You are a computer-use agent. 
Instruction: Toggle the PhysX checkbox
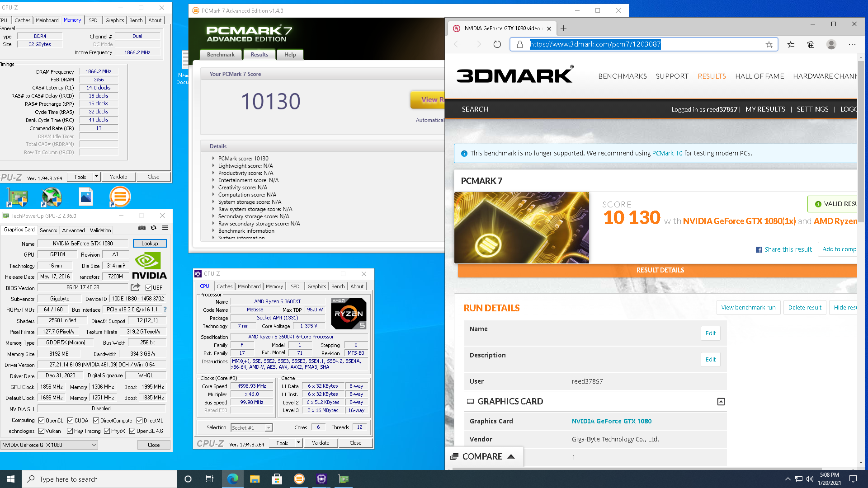[107, 431]
